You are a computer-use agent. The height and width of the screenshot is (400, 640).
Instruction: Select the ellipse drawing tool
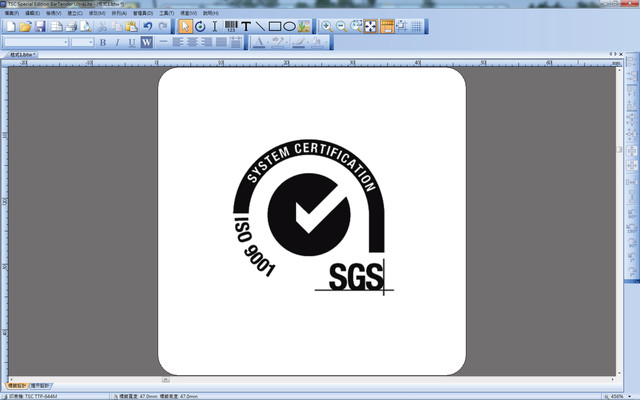pyautogui.click(x=289, y=27)
